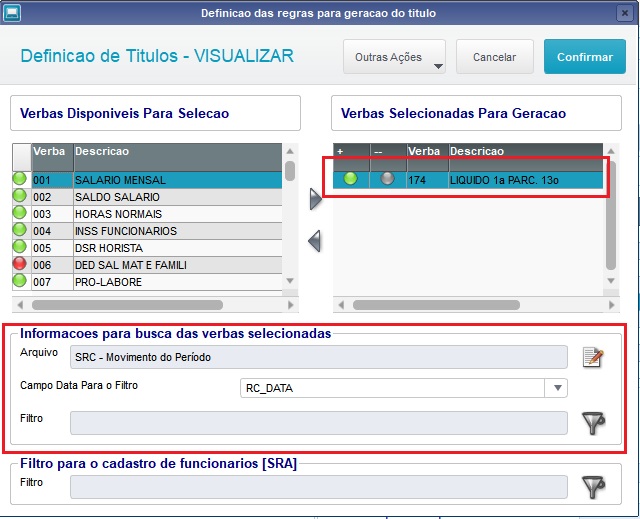The height and width of the screenshot is (519, 640).
Task: Click vertical scrollbar of selected verbas list
Action: click(x=611, y=215)
